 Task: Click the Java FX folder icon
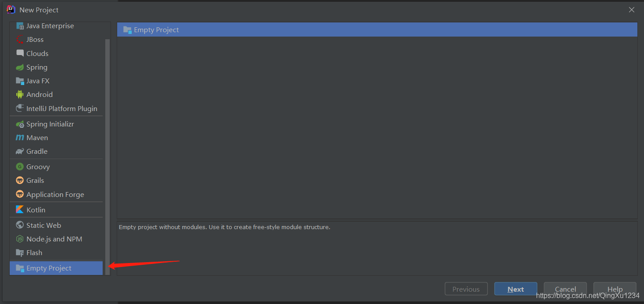click(20, 81)
